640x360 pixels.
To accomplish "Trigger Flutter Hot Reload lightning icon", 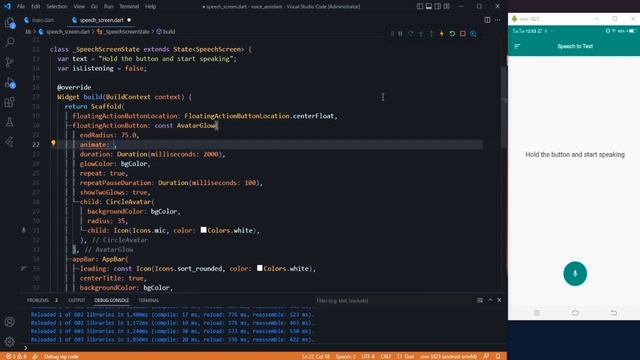I will tap(442, 34).
